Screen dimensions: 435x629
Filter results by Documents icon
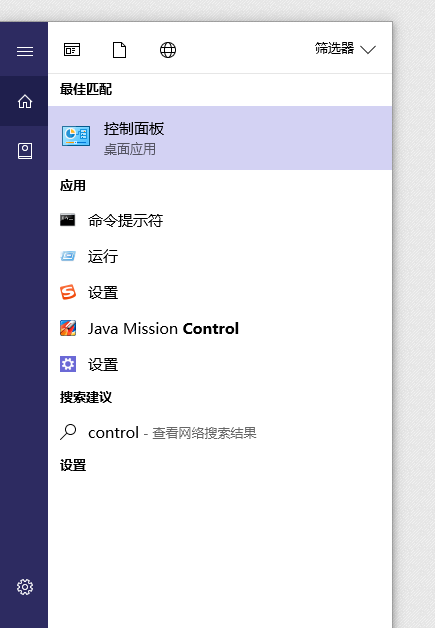click(119, 50)
